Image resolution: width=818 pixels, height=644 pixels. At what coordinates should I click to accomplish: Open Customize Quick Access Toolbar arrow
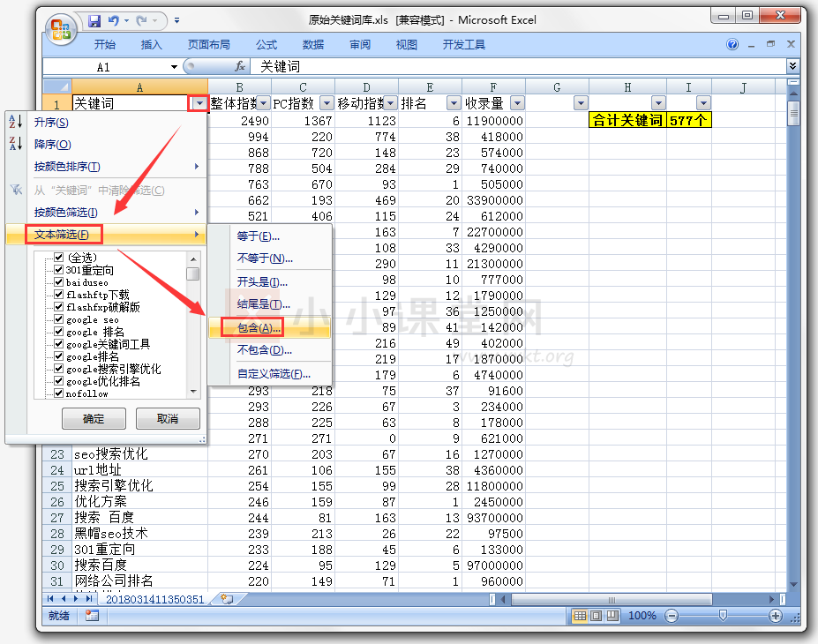coord(176,21)
